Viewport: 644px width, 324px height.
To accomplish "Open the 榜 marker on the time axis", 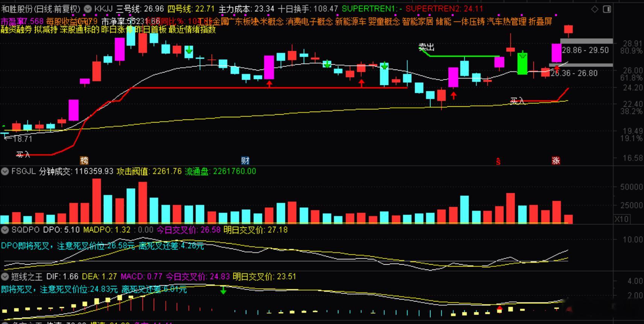I will coord(84,160).
